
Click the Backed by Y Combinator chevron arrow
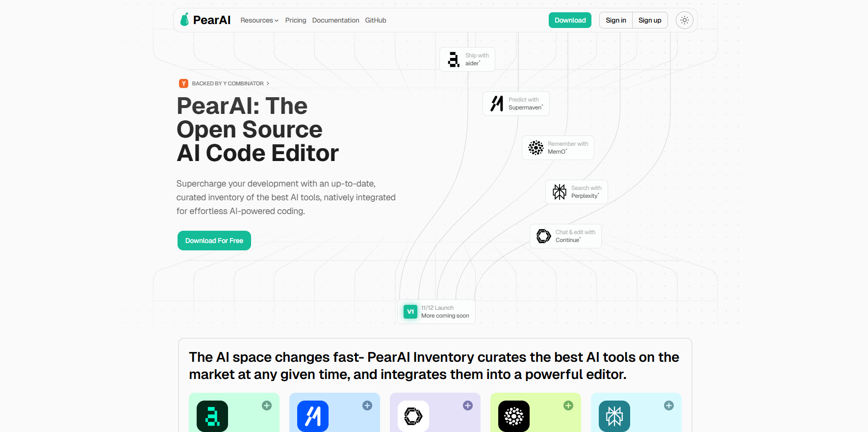(x=268, y=83)
